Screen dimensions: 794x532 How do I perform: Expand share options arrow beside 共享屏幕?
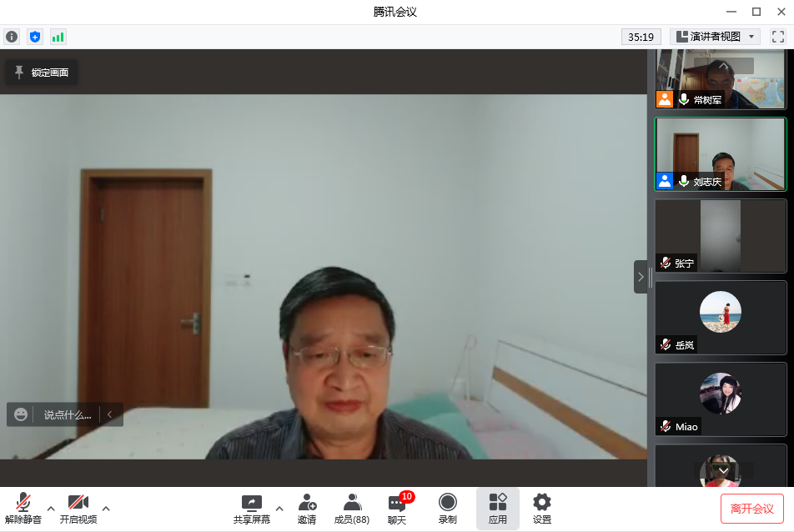(x=279, y=508)
